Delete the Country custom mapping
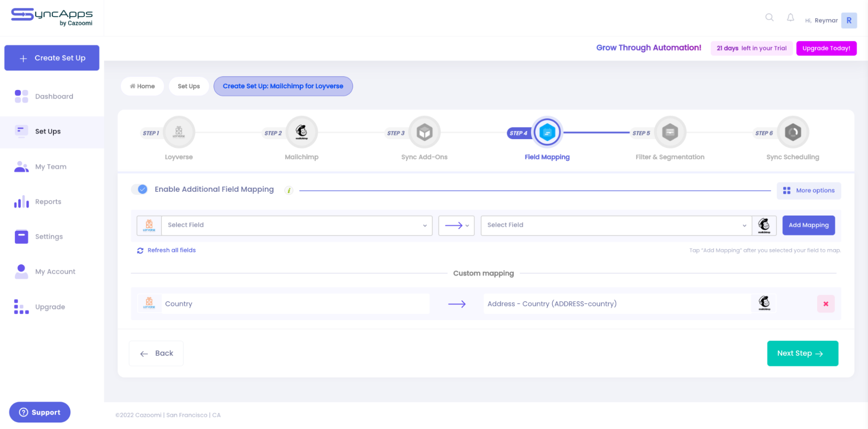Viewport: 868px width, 429px height. 825,304
